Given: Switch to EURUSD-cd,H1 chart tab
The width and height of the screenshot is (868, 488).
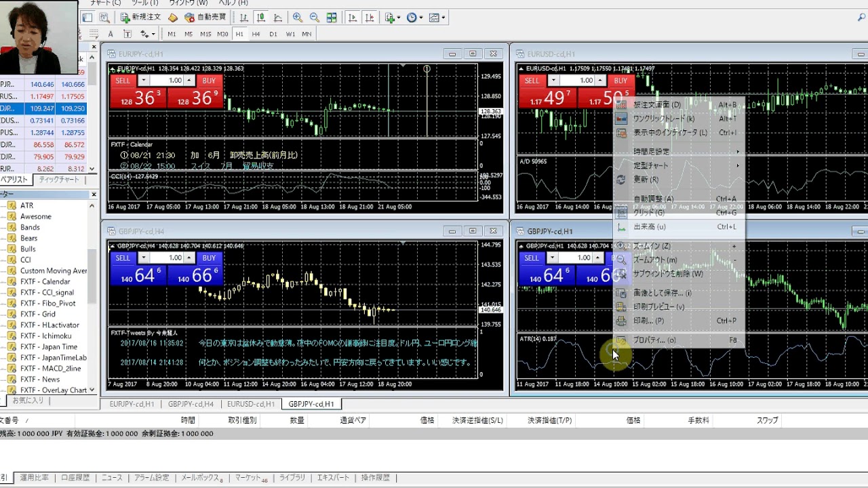Looking at the screenshot, I should point(251,404).
